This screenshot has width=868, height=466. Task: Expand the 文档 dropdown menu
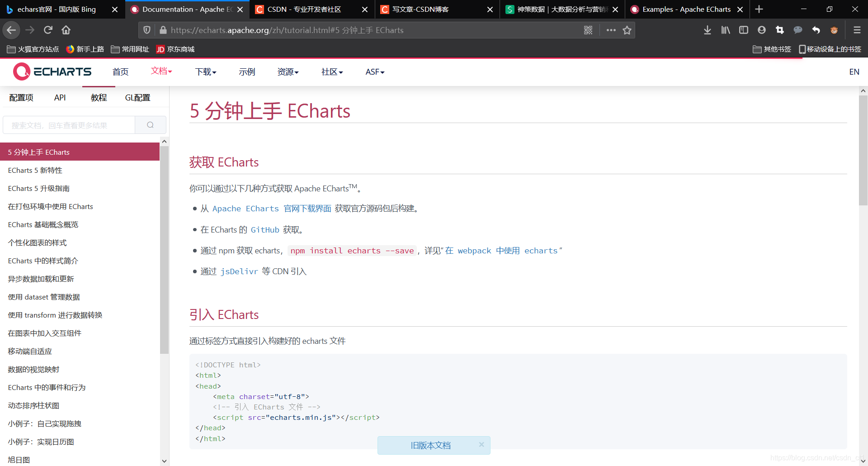pyautogui.click(x=161, y=71)
